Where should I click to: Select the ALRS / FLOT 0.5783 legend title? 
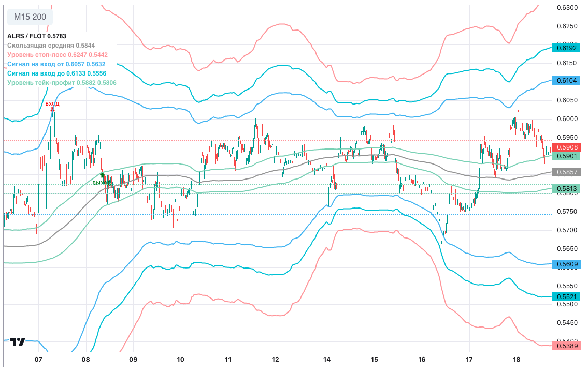[x=37, y=36]
